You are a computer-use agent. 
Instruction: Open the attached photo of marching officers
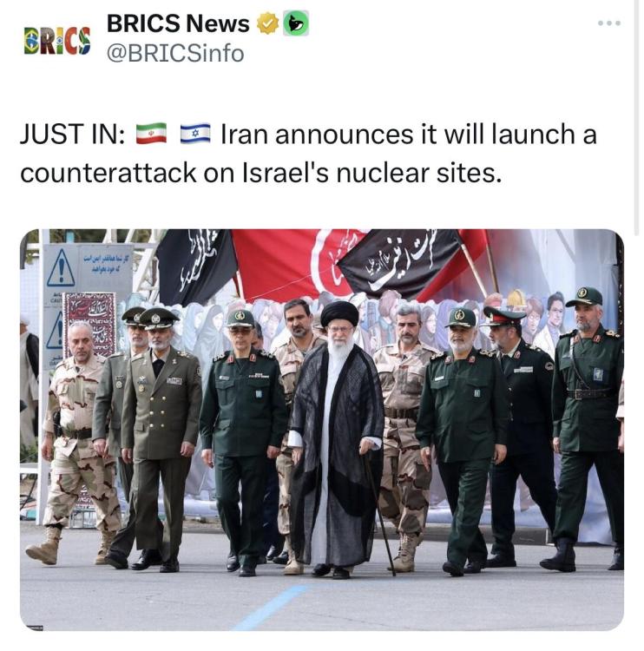(322, 430)
